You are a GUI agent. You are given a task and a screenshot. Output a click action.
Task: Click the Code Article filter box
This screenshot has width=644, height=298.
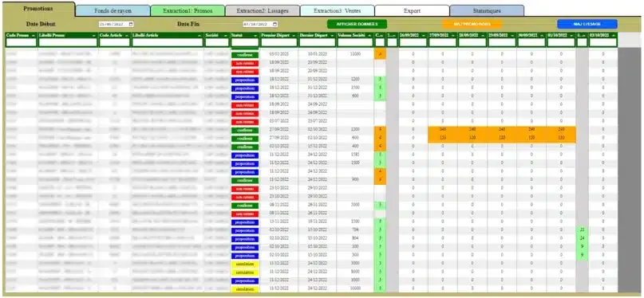115,42
